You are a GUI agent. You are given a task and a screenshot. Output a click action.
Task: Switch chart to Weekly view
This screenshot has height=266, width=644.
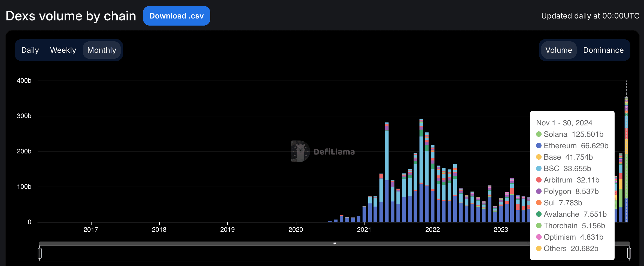click(x=63, y=50)
